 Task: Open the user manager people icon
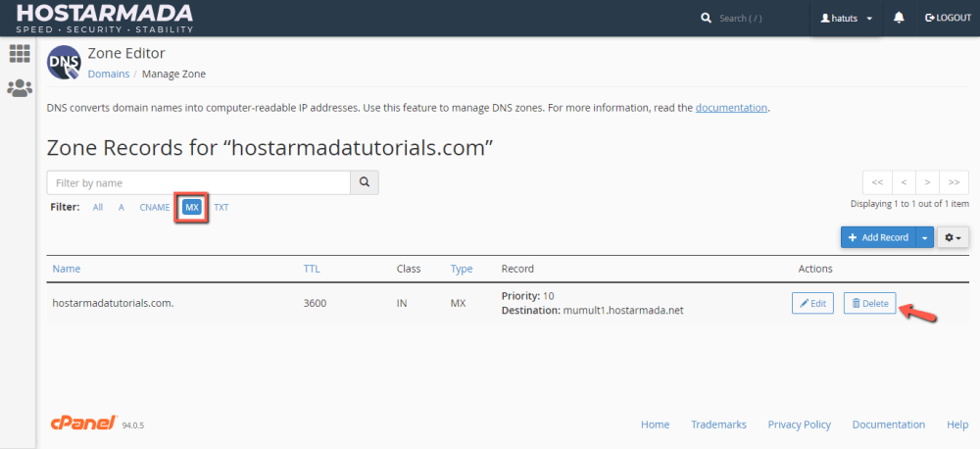click(20, 88)
